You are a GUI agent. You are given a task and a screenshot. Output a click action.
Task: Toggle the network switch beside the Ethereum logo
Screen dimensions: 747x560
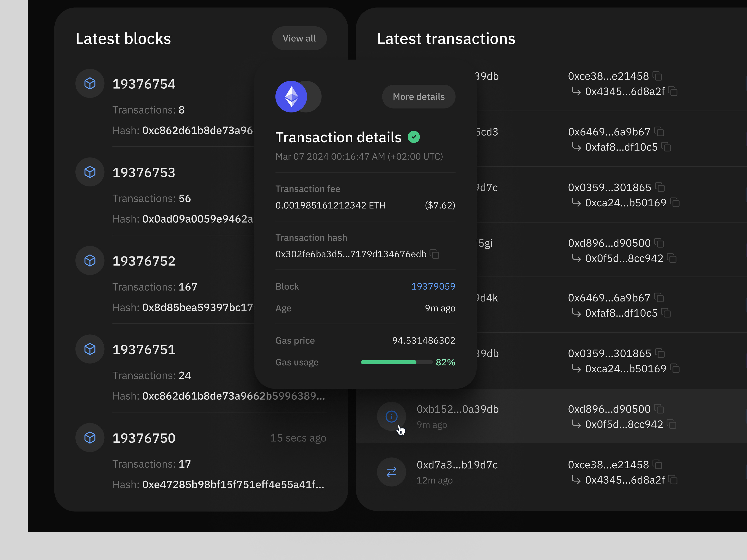coord(311,97)
